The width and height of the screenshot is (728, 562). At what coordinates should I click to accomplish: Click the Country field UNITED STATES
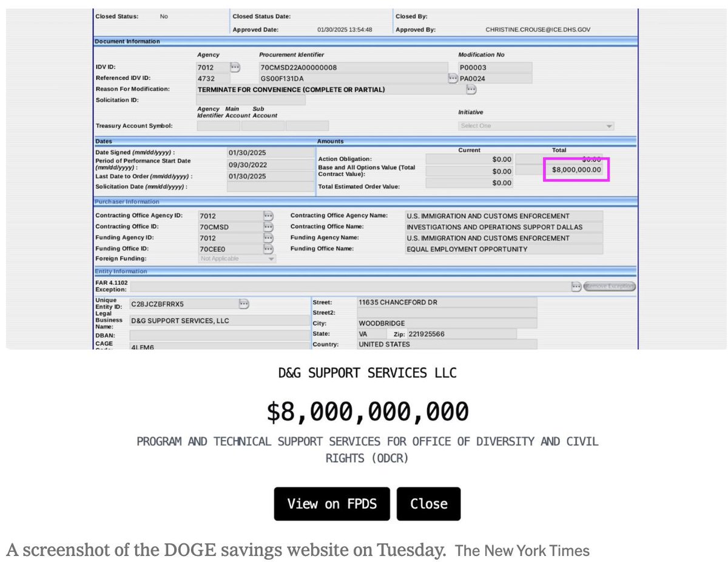[x=447, y=344]
